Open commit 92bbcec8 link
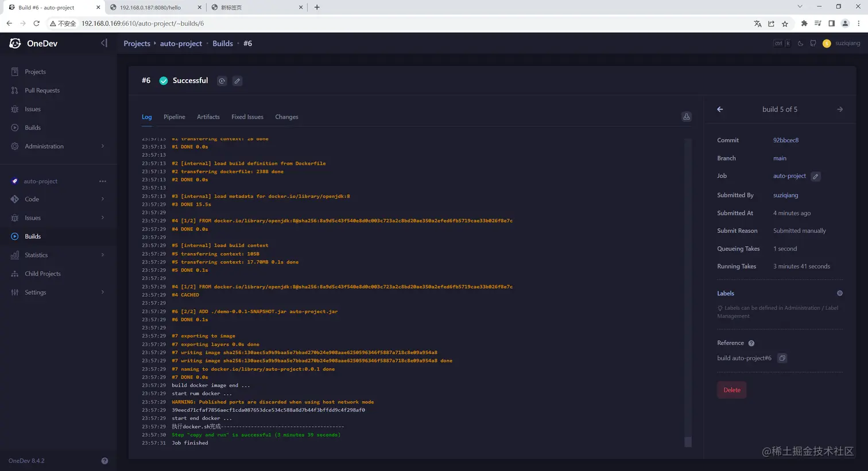 [786, 141]
